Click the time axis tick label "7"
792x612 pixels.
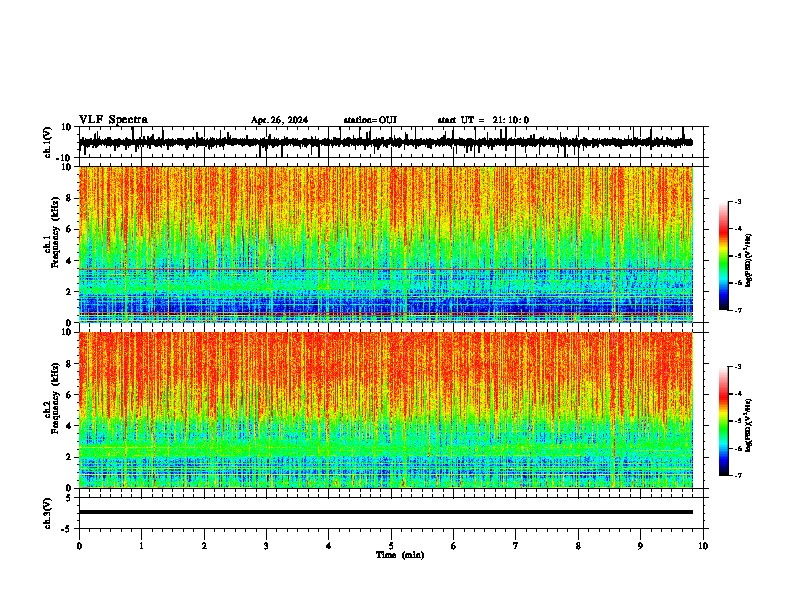(516, 546)
